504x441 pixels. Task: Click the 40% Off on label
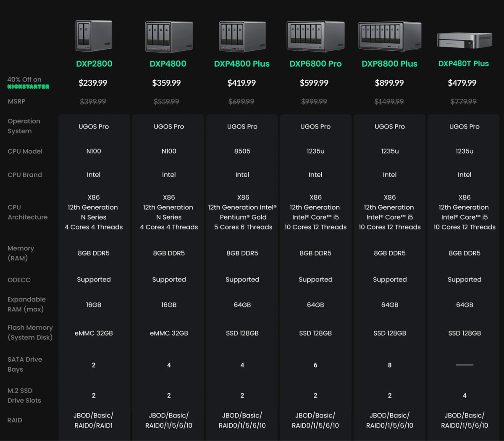pyautogui.click(x=24, y=79)
